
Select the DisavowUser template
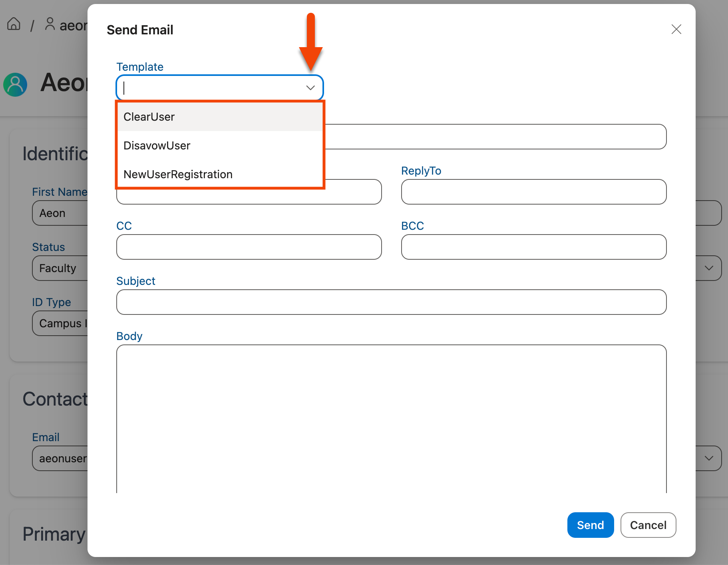(157, 145)
